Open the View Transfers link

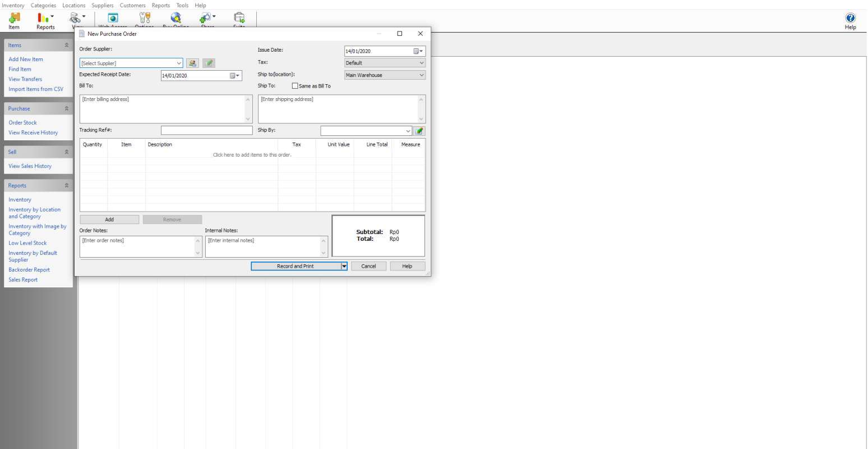tap(25, 79)
